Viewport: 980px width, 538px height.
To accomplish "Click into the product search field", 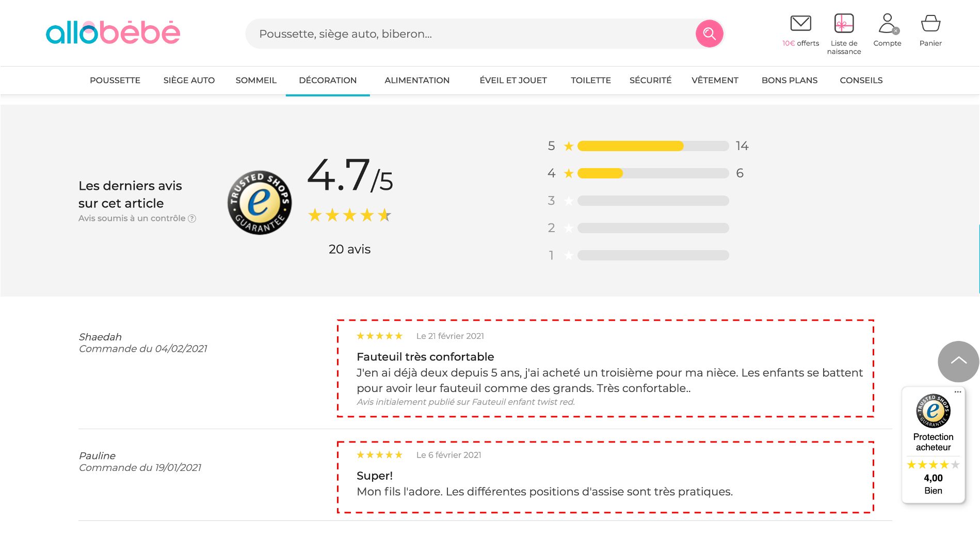I will coord(470,34).
